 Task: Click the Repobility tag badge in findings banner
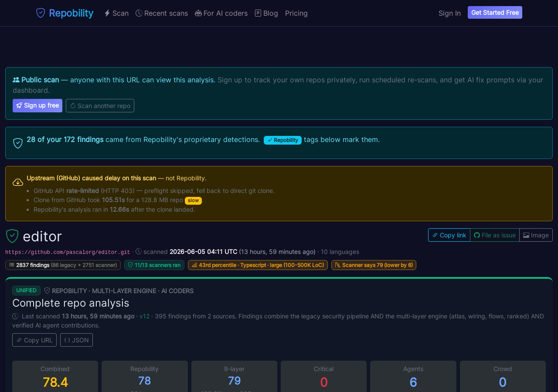(282, 140)
